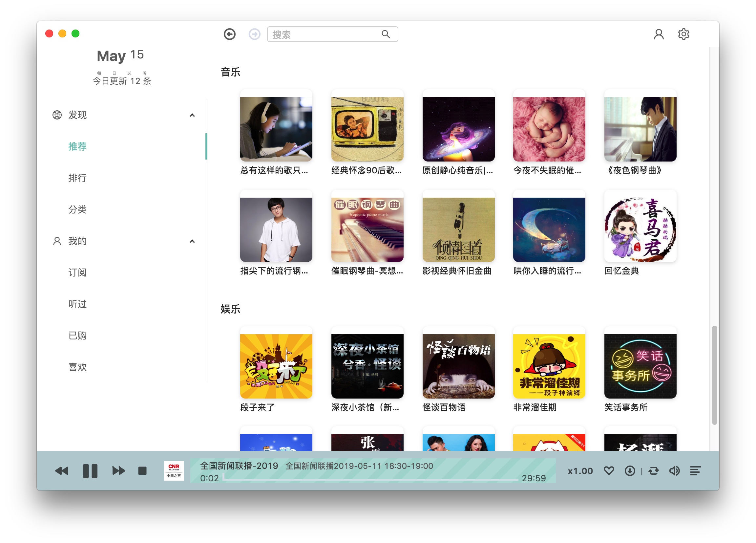Screen dimensions: 756x543
Task: Collapse the 我的 sidebar section
Action: 192,241
